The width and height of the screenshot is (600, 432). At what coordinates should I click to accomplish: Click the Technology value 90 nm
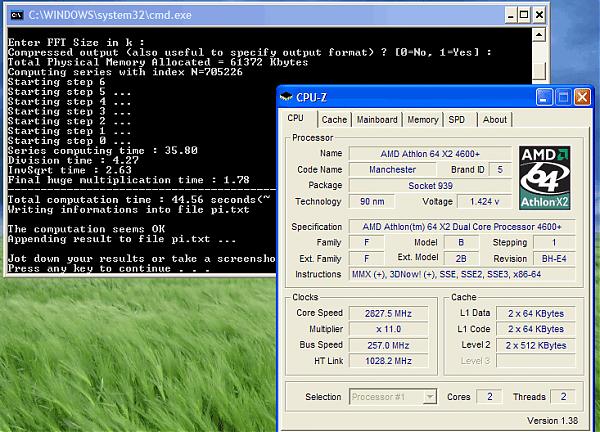point(372,202)
